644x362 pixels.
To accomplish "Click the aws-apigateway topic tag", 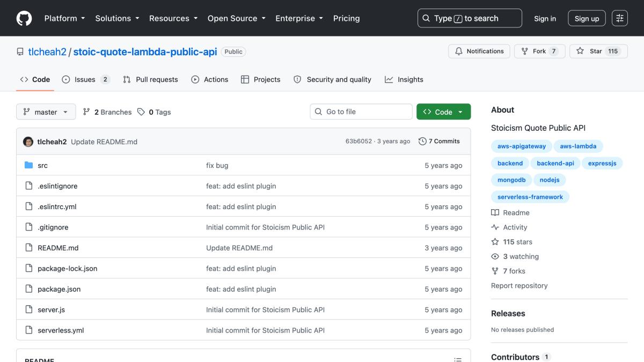I will coord(522,146).
